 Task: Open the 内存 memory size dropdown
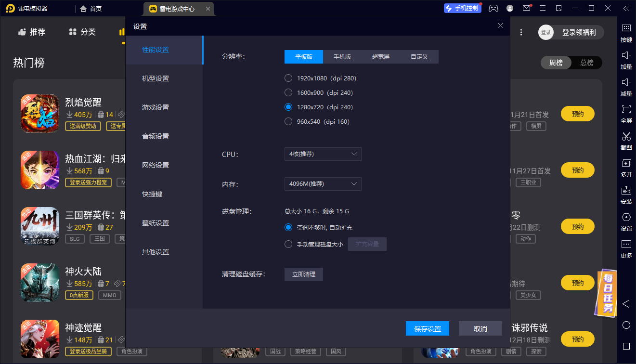coord(323,184)
